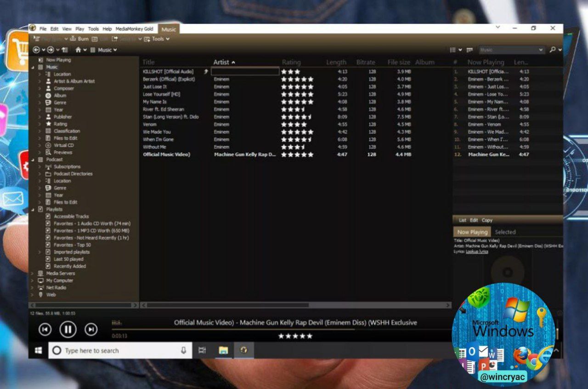This screenshot has width=588, height=389.
Task: Switch to the Selected tab
Action: pyautogui.click(x=505, y=232)
